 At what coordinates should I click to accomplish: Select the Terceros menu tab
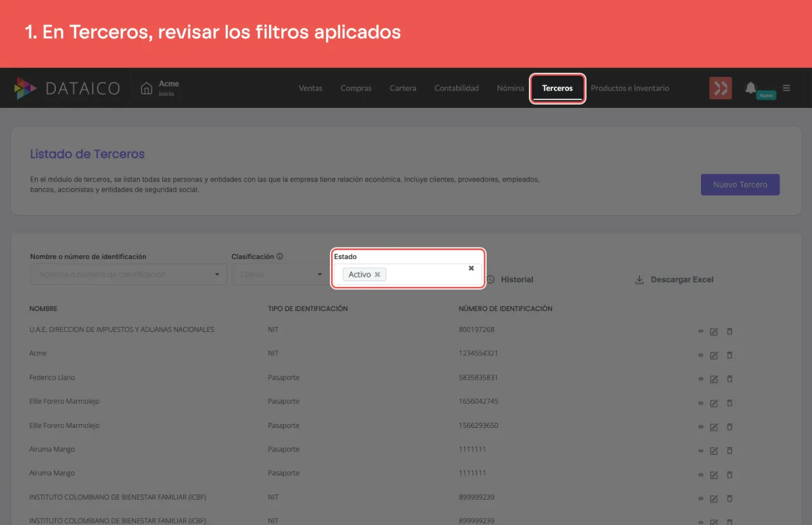pyautogui.click(x=558, y=88)
